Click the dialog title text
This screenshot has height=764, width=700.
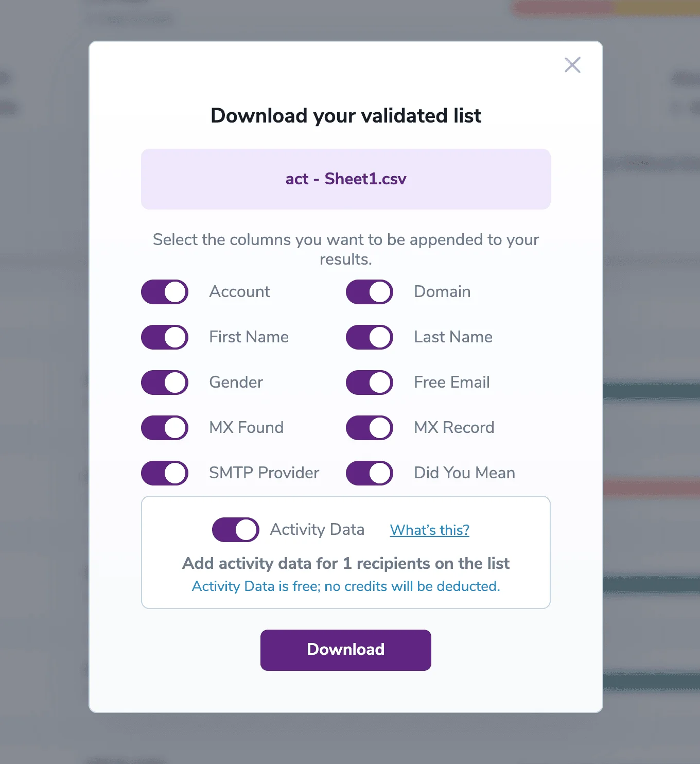tap(345, 115)
